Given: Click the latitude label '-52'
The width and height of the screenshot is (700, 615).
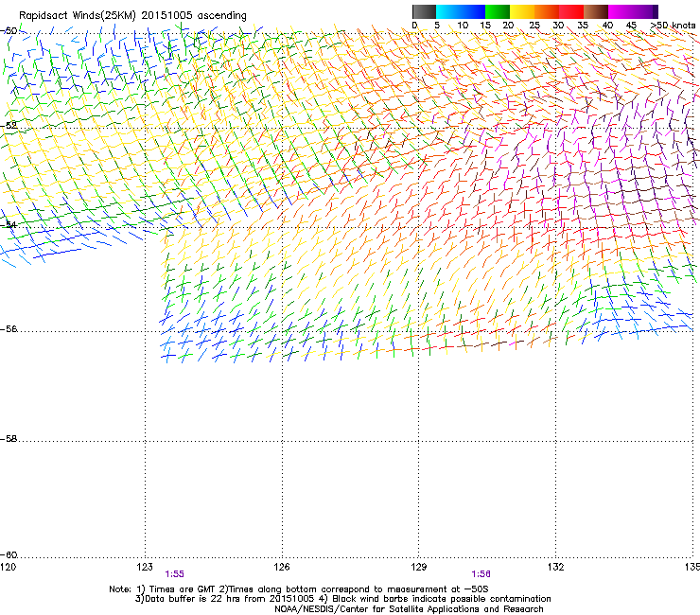Looking at the screenshot, I should click(x=9, y=126).
